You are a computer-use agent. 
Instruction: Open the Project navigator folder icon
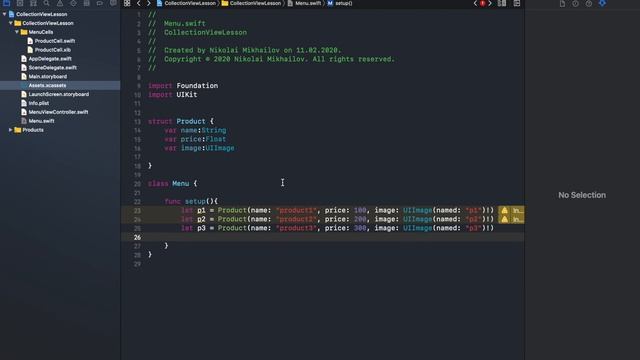(7, 3)
